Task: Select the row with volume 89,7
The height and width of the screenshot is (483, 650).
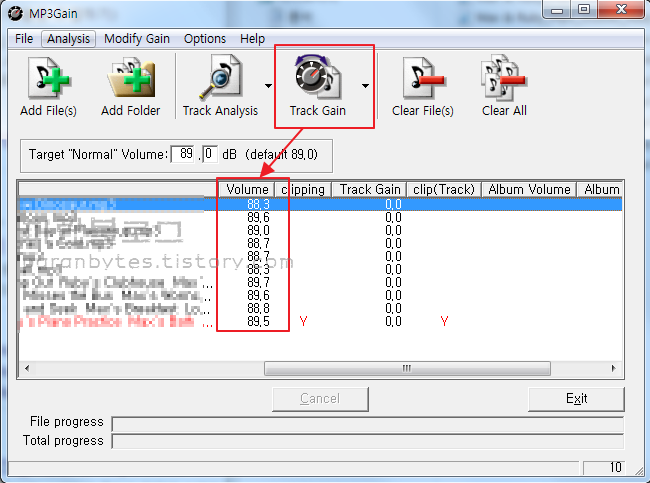Action: click(320, 282)
